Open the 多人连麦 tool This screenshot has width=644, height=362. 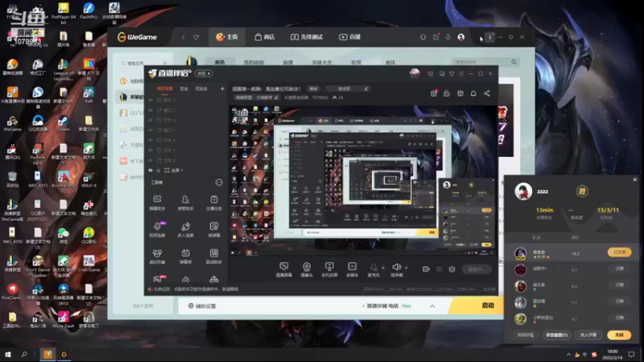(185, 229)
